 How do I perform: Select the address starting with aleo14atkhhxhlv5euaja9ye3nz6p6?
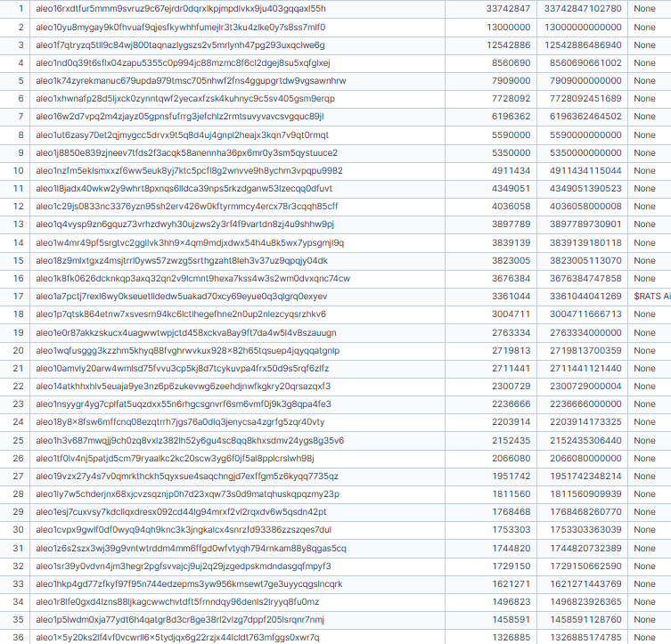[184, 387]
